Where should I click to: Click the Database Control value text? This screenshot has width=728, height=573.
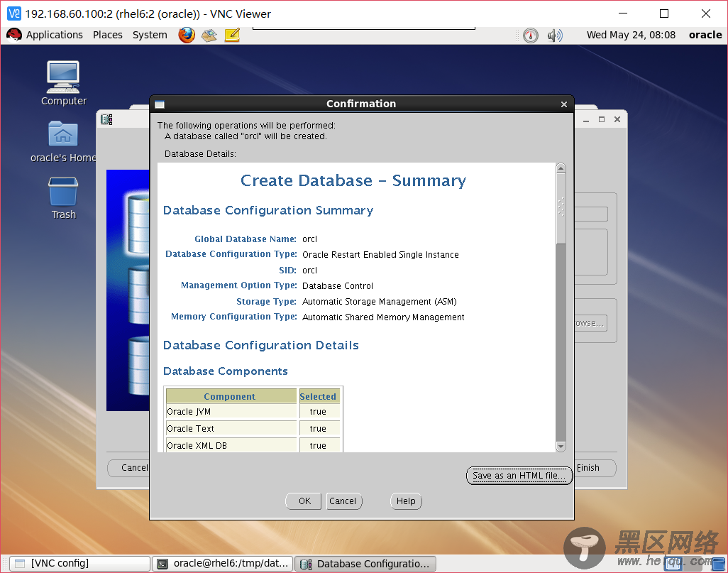pyautogui.click(x=338, y=286)
